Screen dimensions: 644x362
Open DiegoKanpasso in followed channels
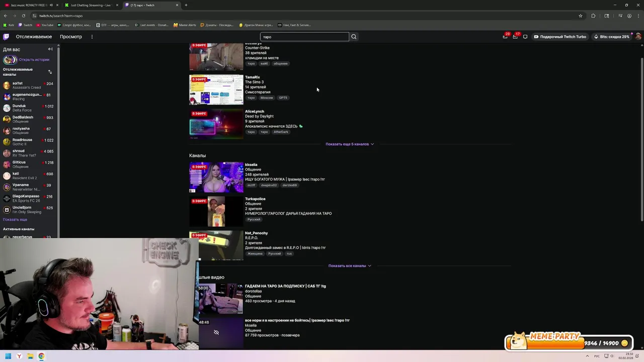29,199
